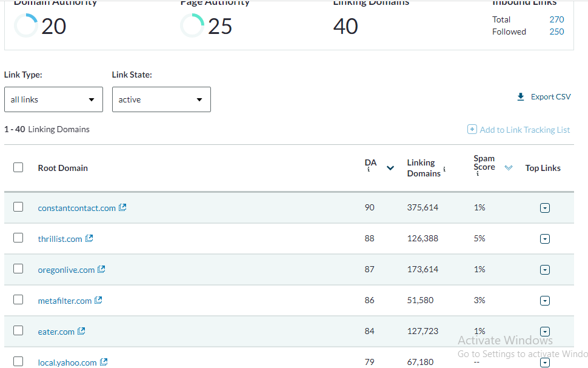Expand Top Links for metafilter.com
This screenshot has height=368, width=588.
(x=545, y=301)
